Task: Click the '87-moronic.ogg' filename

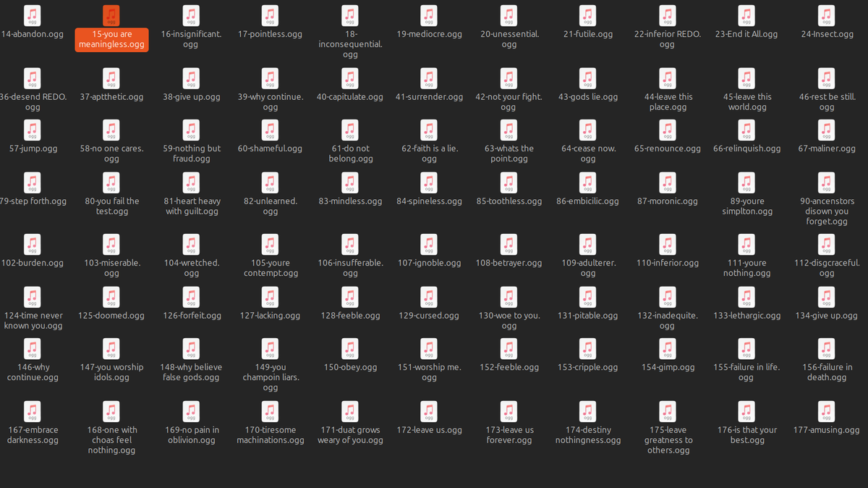Action: (668, 201)
